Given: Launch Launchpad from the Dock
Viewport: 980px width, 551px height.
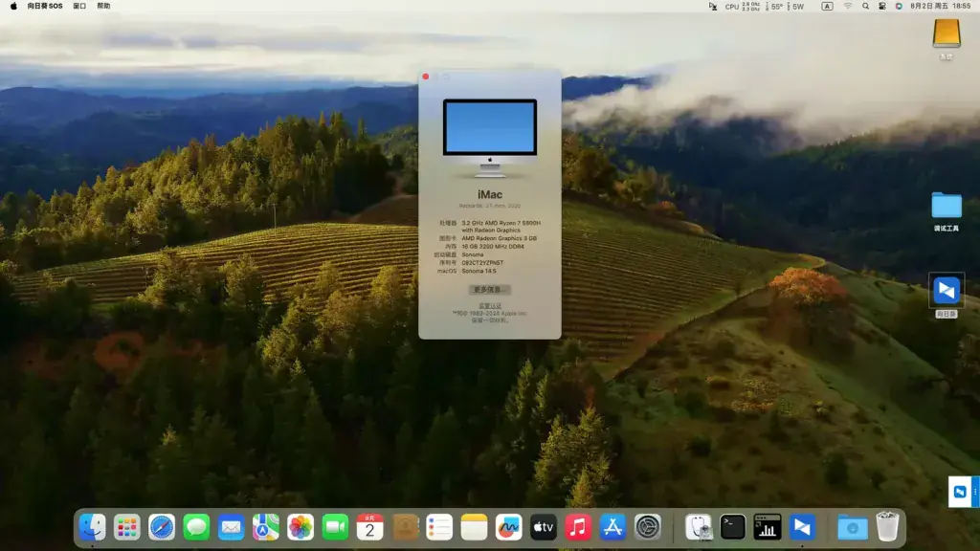Looking at the screenshot, I should pyautogui.click(x=127, y=527).
